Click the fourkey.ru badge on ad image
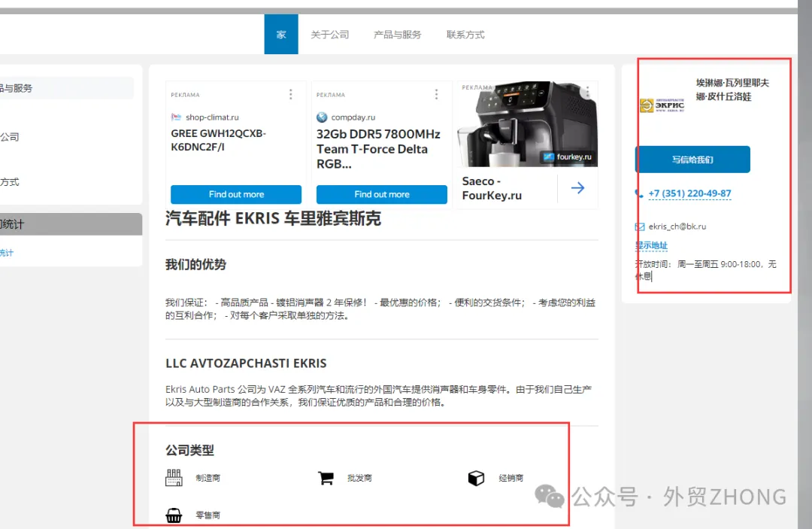The width and height of the screenshot is (812, 529). pos(568,157)
